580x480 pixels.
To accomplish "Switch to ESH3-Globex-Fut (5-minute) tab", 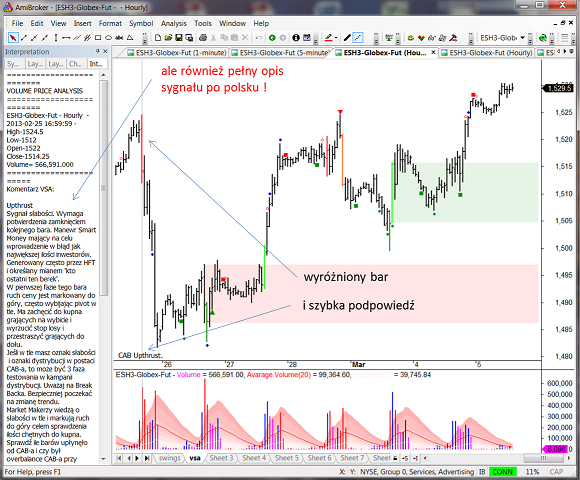I will point(281,53).
